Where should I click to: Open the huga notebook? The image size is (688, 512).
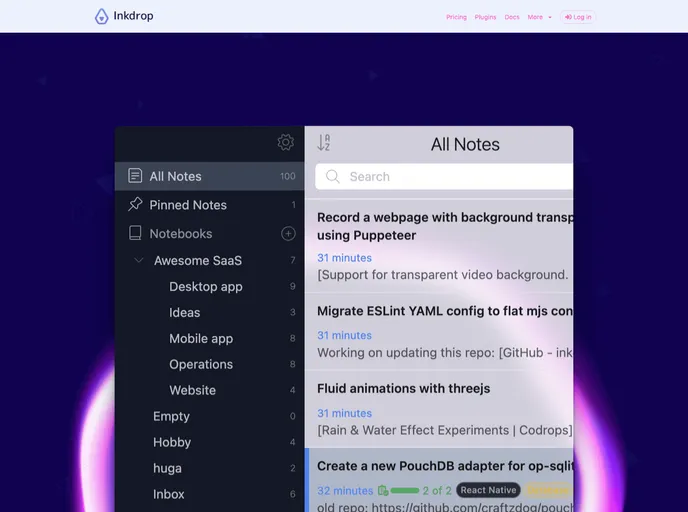click(209, 468)
